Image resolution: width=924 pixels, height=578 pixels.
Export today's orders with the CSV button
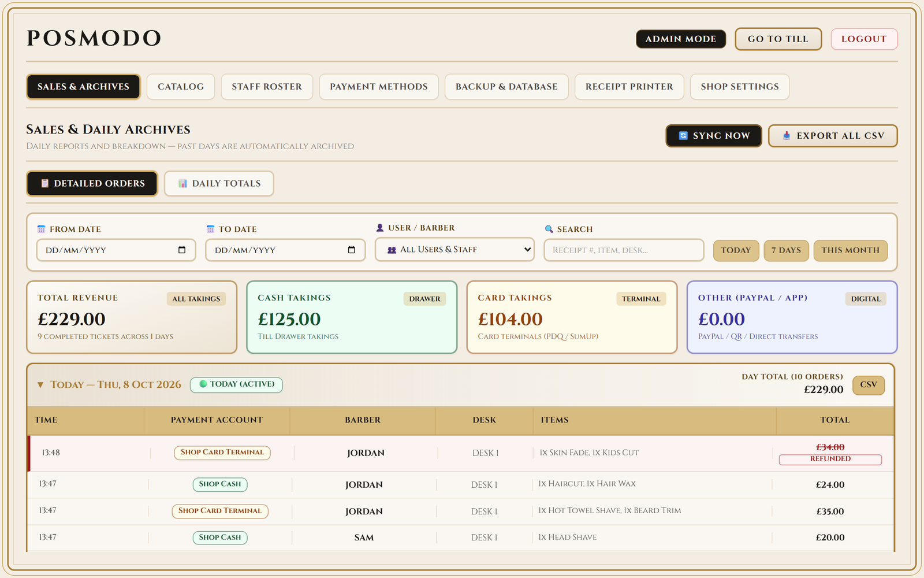coord(869,385)
